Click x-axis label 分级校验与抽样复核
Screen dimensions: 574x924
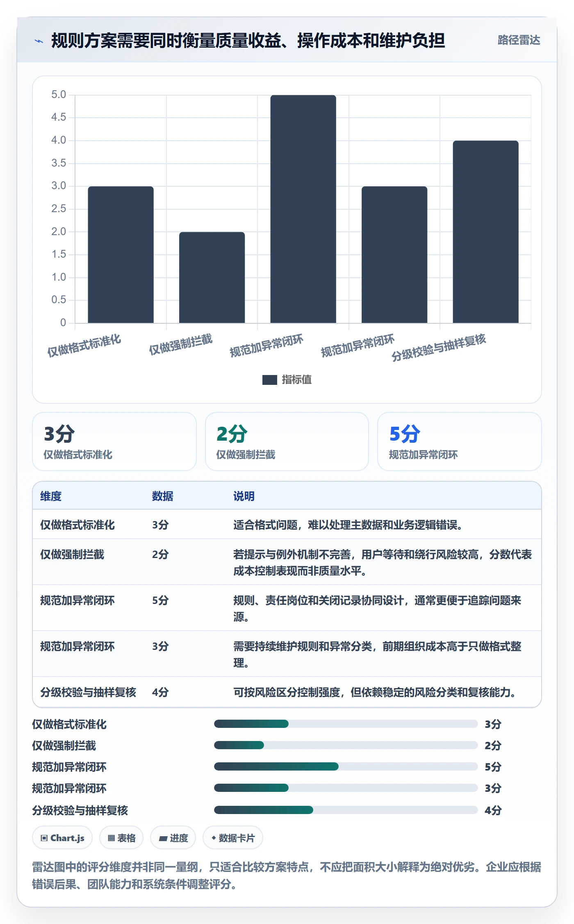[x=438, y=347]
